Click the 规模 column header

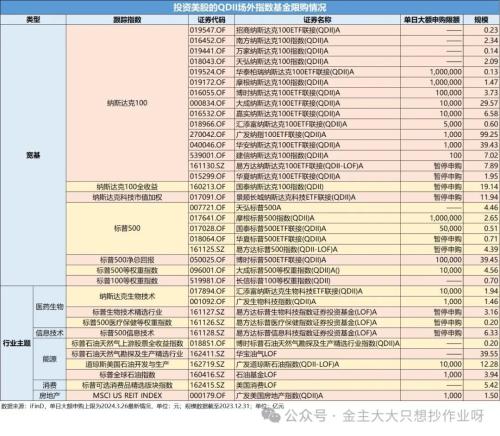click(481, 20)
